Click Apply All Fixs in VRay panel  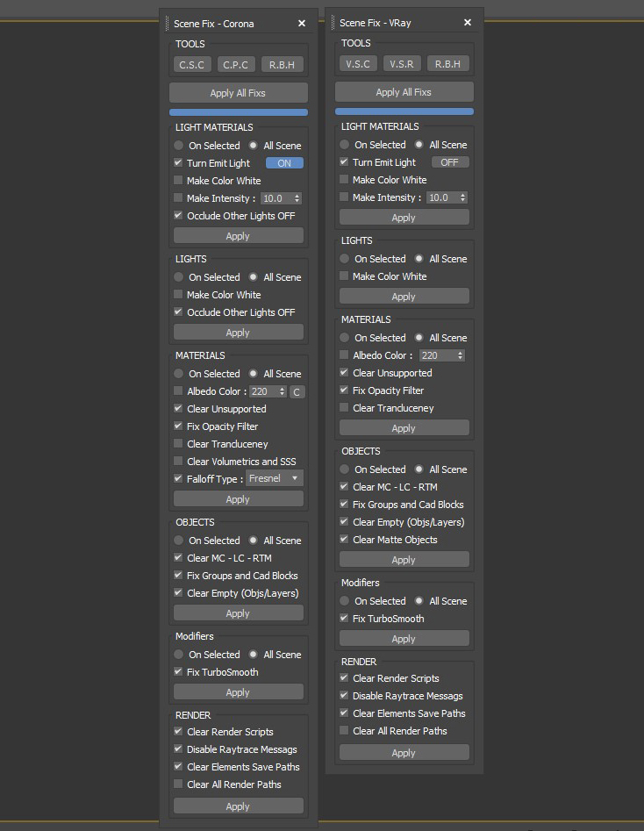click(404, 91)
